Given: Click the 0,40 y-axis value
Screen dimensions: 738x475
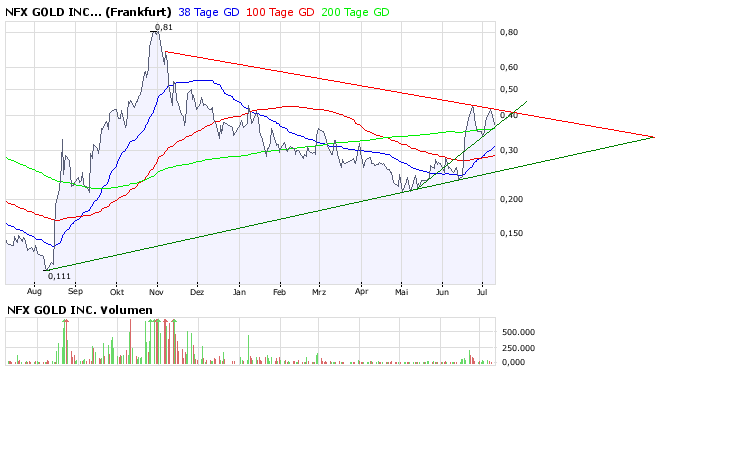Looking at the screenshot, I should coord(509,115).
